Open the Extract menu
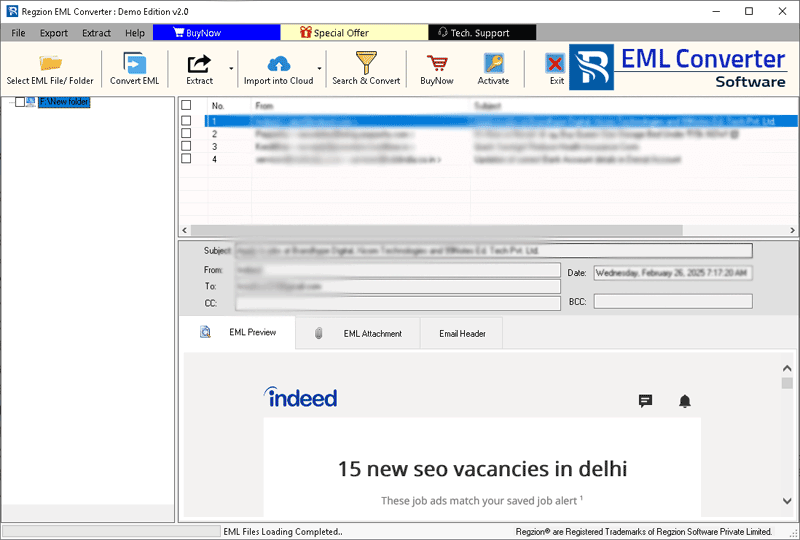Viewport: 800px width, 540px height. (x=96, y=33)
